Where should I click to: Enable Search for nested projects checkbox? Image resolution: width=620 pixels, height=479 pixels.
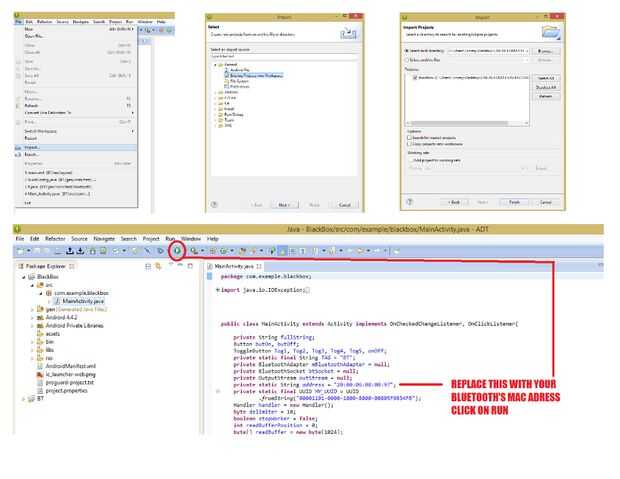point(410,138)
